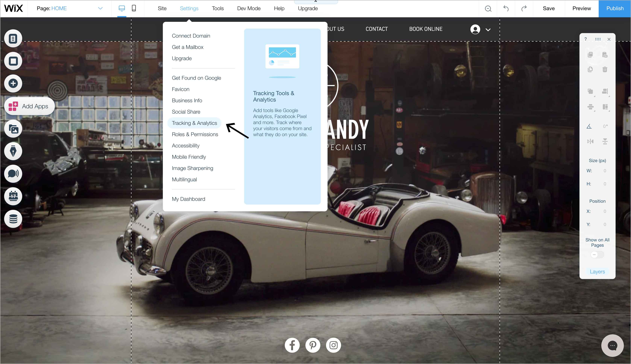631x364 pixels.
Task: Expand the member login avatar dropdown
Action: (488, 30)
